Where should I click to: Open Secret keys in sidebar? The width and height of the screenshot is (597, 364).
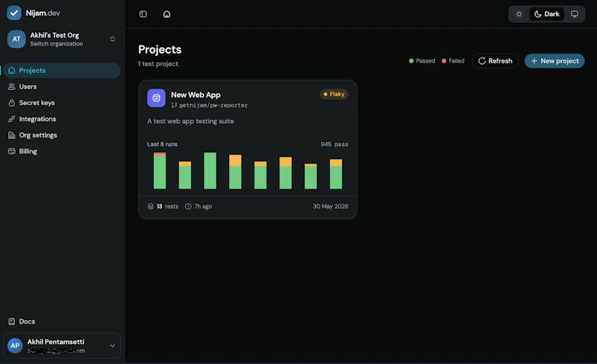click(61, 103)
